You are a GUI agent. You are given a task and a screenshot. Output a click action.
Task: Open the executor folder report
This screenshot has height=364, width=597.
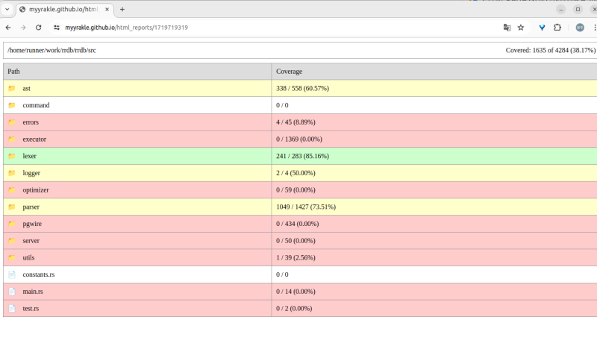coord(34,139)
